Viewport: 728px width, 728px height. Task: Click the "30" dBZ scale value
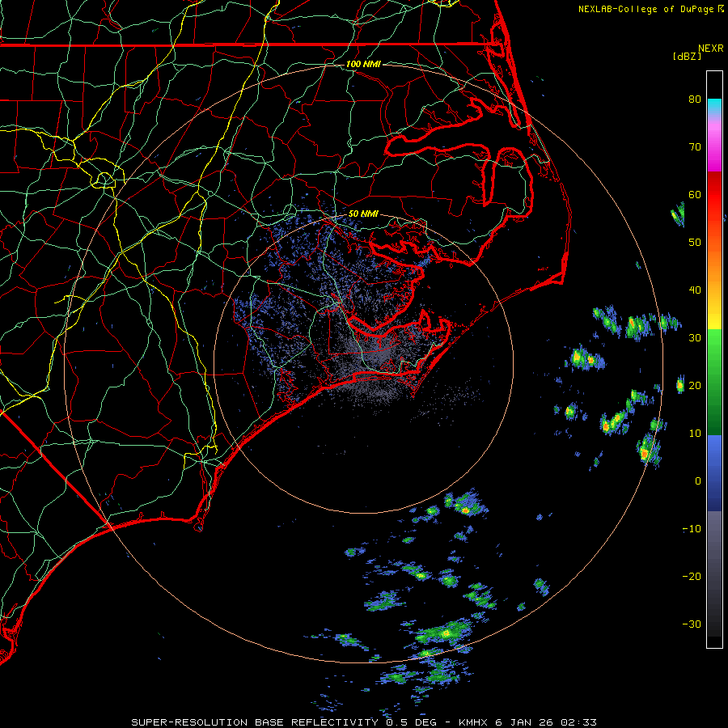695,337
